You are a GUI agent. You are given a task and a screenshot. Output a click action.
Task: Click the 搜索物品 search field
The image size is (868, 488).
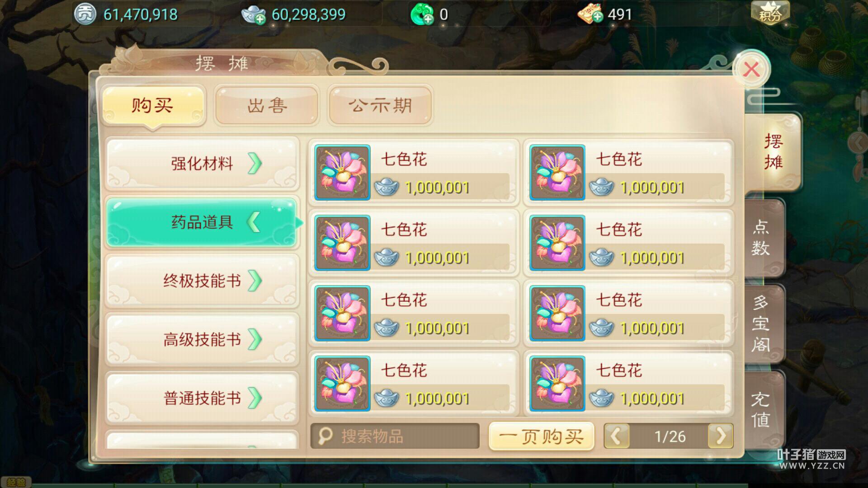coord(395,436)
